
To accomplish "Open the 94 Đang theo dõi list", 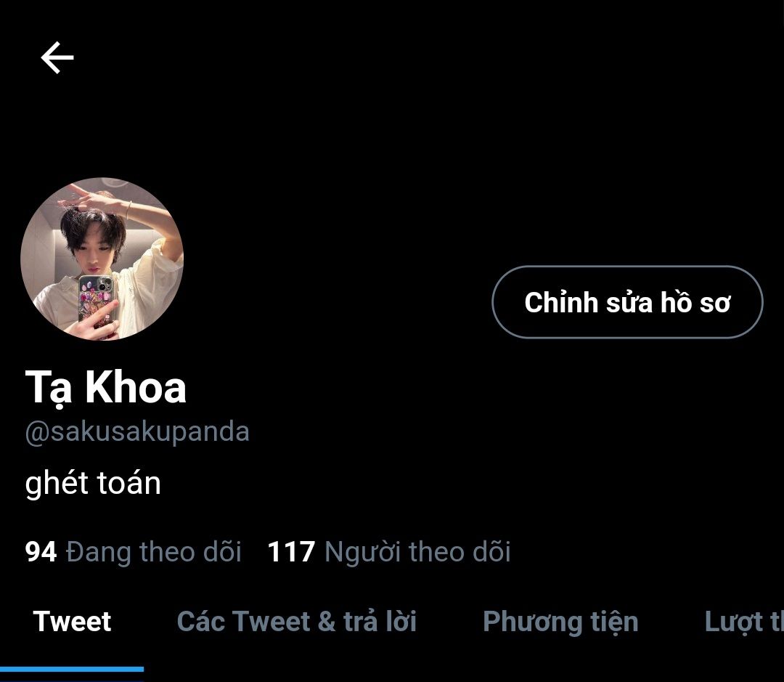I will 133,552.
